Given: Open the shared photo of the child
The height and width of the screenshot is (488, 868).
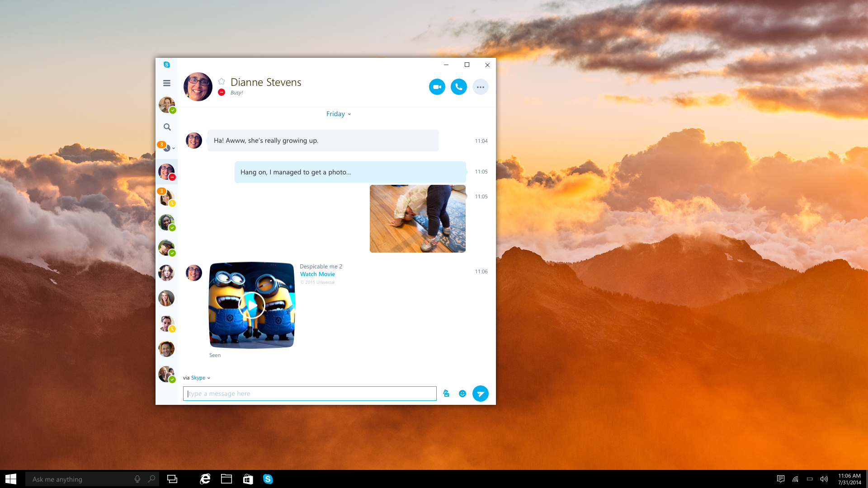Looking at the screenshot, I should pyautogui.click(x=417, y=218).
